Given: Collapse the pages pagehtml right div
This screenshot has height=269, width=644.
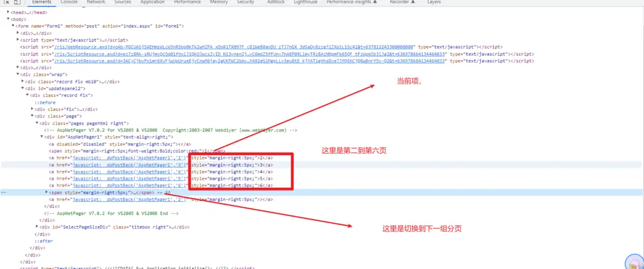Looking at the screenshot, I should click(x=36, y=123).
